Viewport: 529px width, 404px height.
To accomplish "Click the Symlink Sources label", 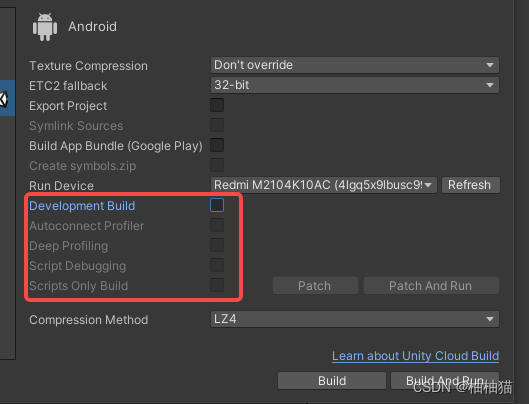I will 76,126.
